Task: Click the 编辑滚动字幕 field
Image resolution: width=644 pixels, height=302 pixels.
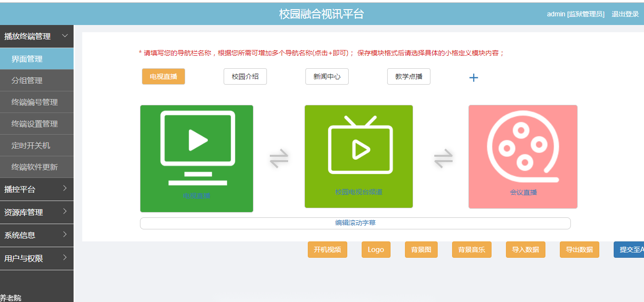Action: (x=355, y=223)
